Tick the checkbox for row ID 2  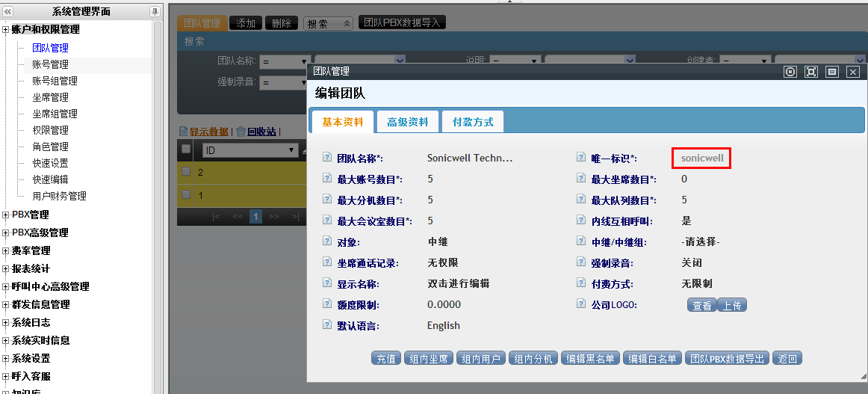click(186, 172)
